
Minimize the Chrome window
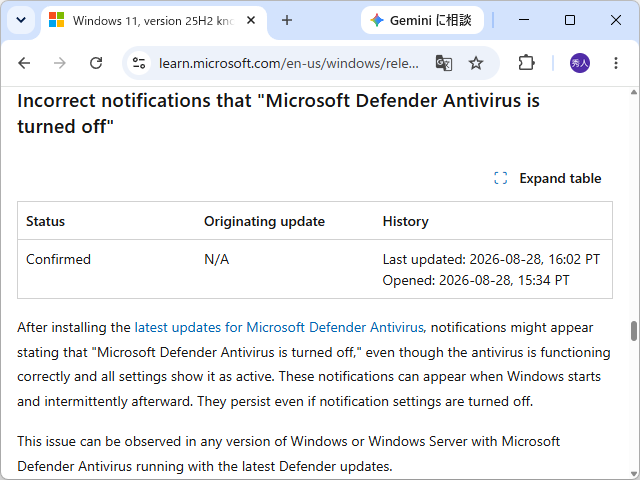[524, 20]
